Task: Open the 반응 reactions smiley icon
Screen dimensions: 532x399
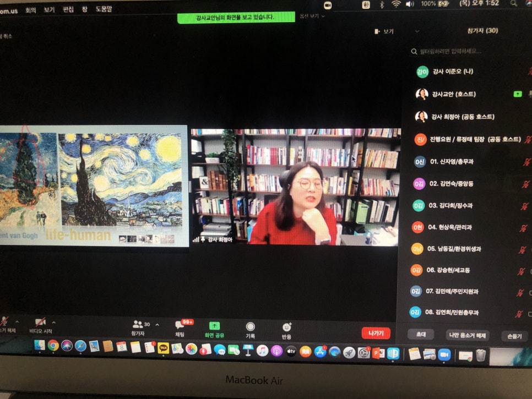Action: point(287,327)
